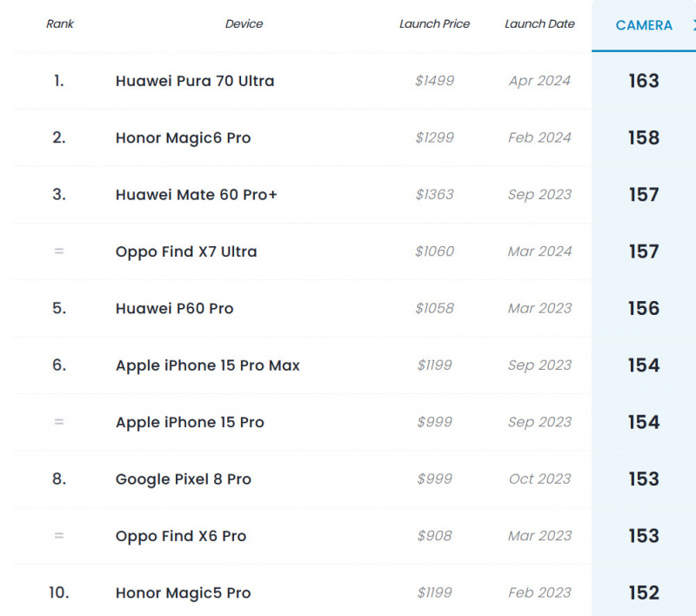Click the Device column header
This screenshot has width=696, height=616.
(x=244, y=24)
